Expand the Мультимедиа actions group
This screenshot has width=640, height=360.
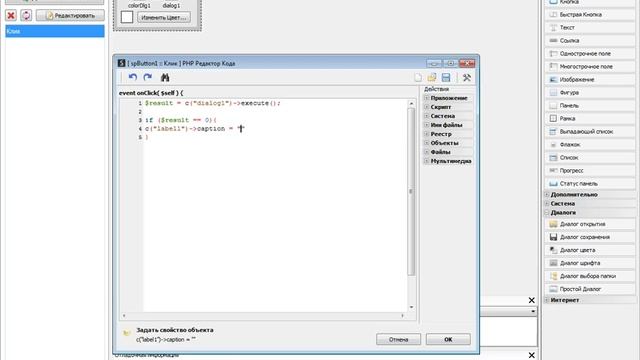(427, 161)
